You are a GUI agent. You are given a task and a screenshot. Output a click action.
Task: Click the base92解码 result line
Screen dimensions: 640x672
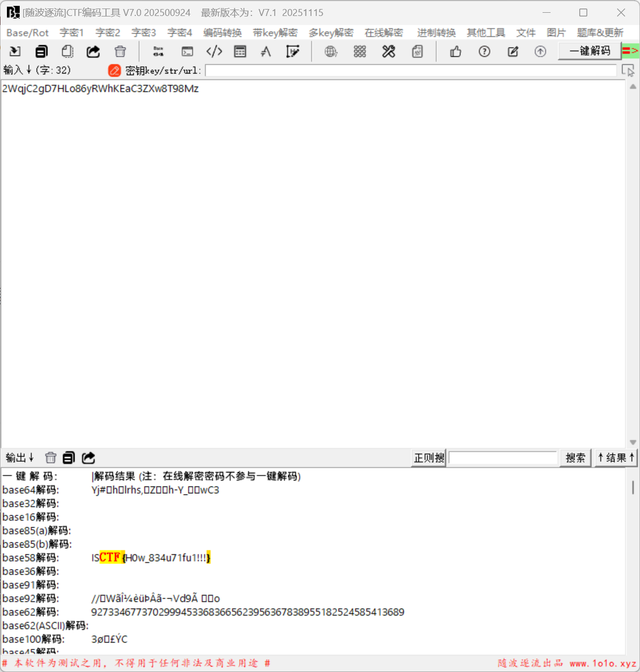coord(155,598)
